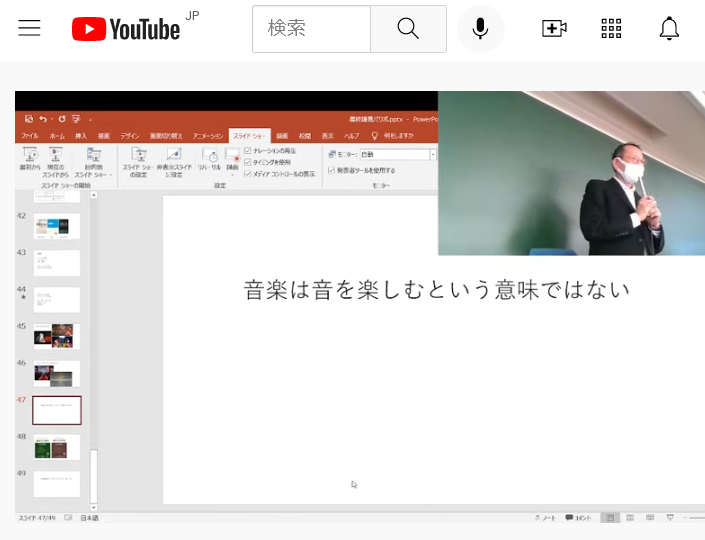Click the 'コメント' button in status bar

(x=578, y=518)
